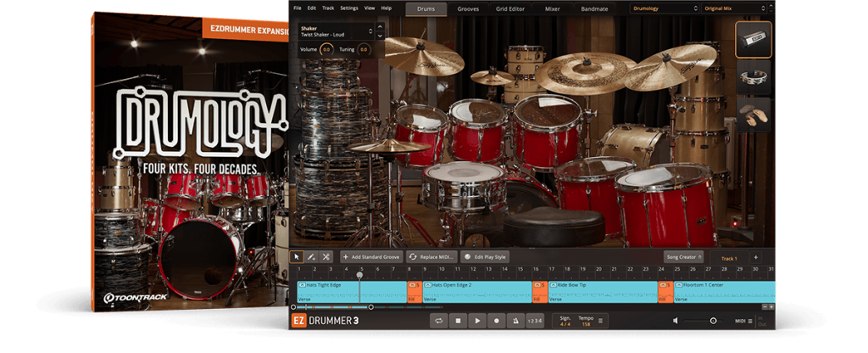Select the Hats Tight Edge verse block

click(x=352, y=292)
